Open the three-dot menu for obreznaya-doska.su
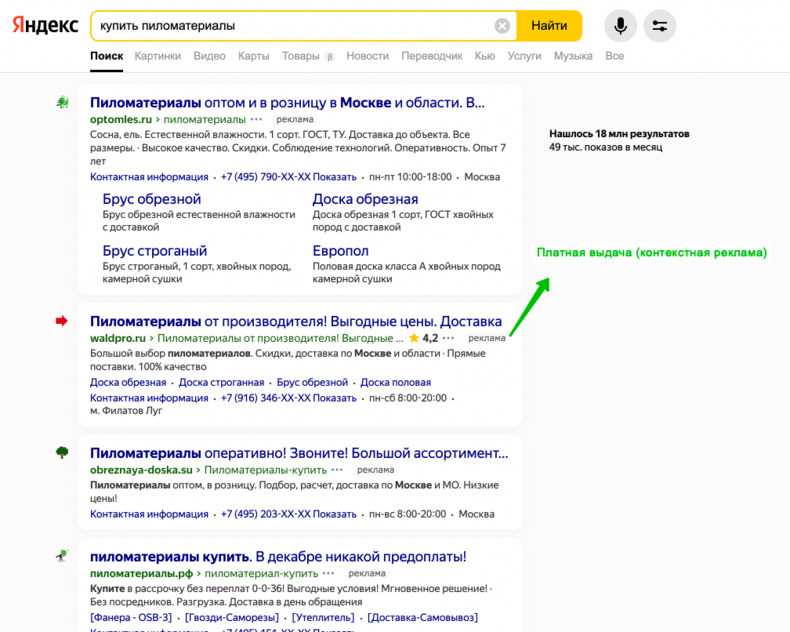This screenshot has width=790, height=632. pyautogui.click(x=337, y=470)
